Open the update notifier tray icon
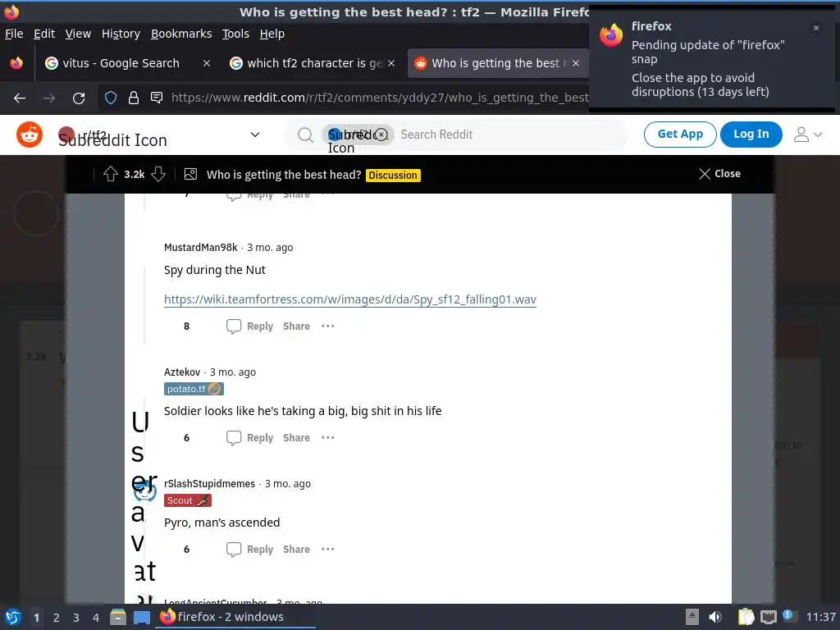840x630 pixels. pos(789,616)
